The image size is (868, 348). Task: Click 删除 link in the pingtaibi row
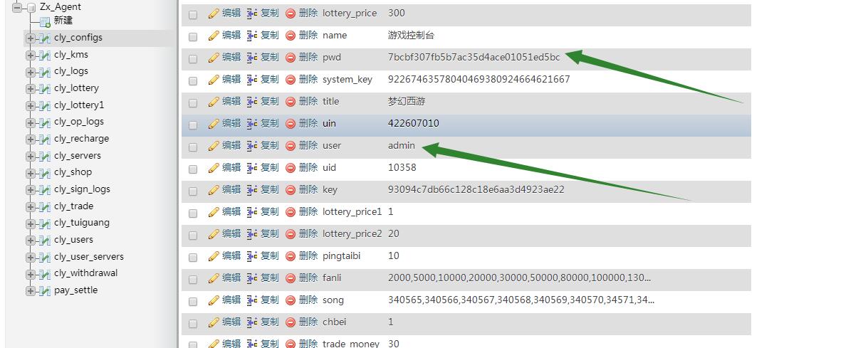308,256
